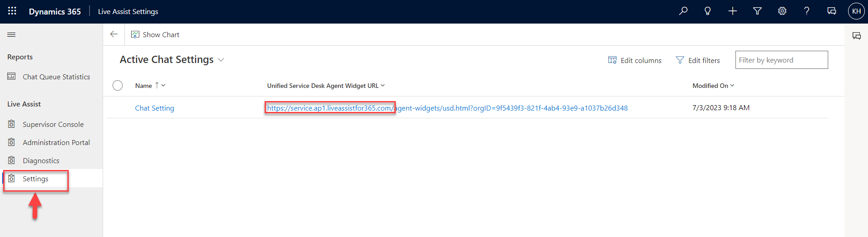Click the Chat Queue Statistics icon
This screenshot has width=868, height=237.
point(12,77)
